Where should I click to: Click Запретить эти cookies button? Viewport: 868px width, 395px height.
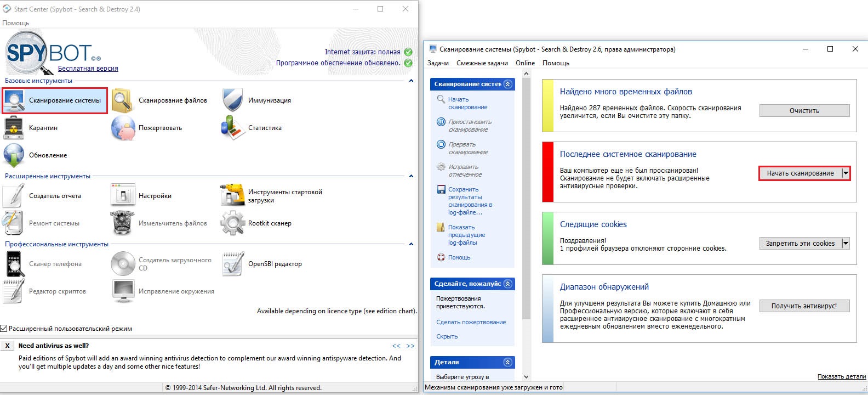(x=800, y=244)
